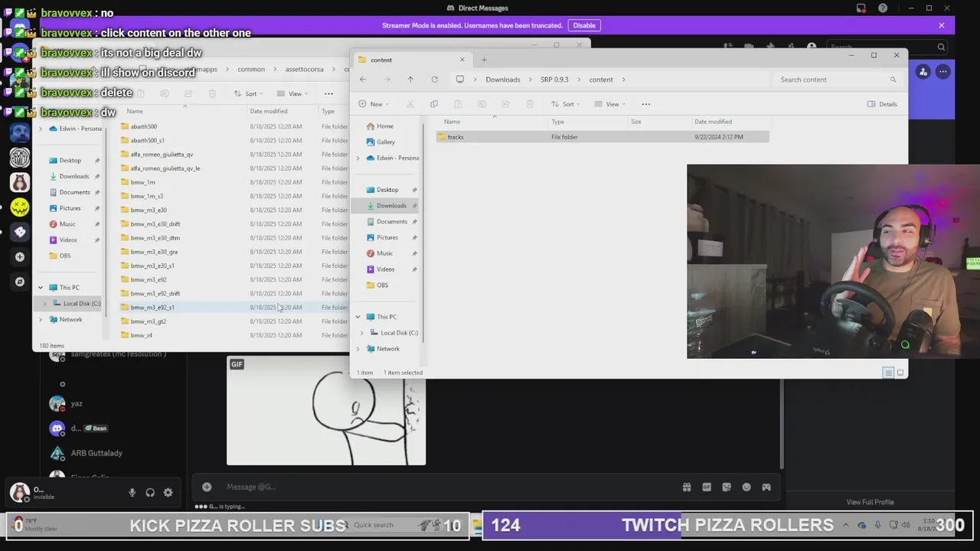Viewport: 980px width, 551px height.
Task: Click SRP 0.9.3 in the address breadcrumb
Action: (x=554, y=80)
